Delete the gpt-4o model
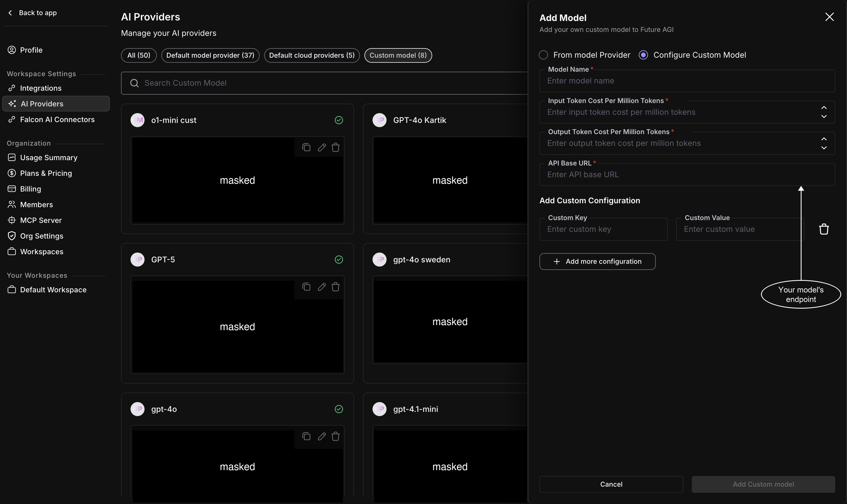This screenshot has height=504, width=847. point(335,436)
